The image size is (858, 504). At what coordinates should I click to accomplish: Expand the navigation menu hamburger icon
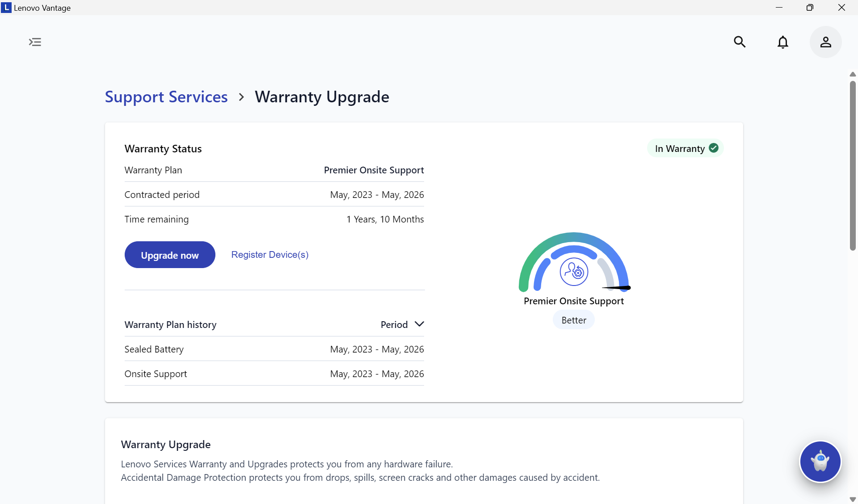35,42
